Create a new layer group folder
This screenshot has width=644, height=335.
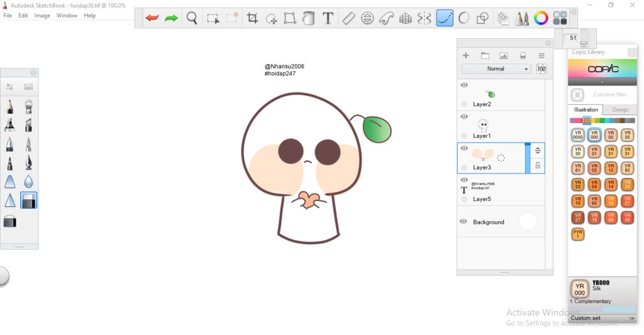pyautogui.click(x=485, y=55)
